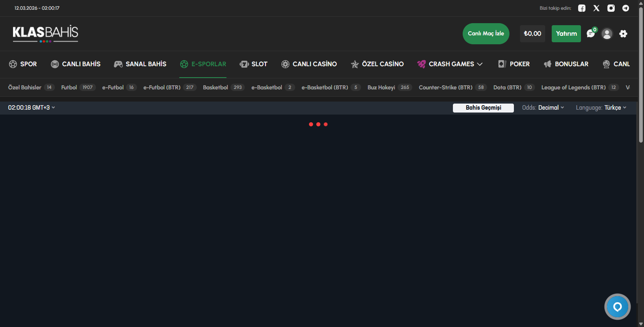Screen dimensions: 644x327
Task: Open the user profile avatar icon
Action: (607, 34)
